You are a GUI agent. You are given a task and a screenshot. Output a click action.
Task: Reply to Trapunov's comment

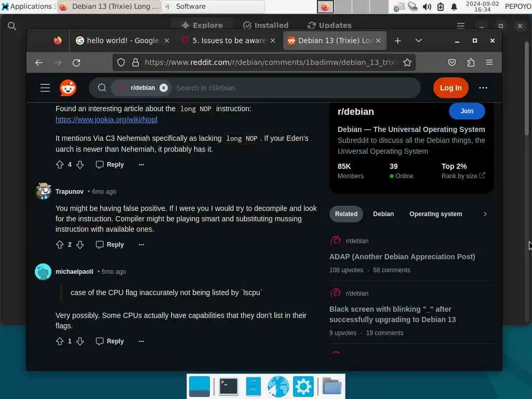point(110,245)
